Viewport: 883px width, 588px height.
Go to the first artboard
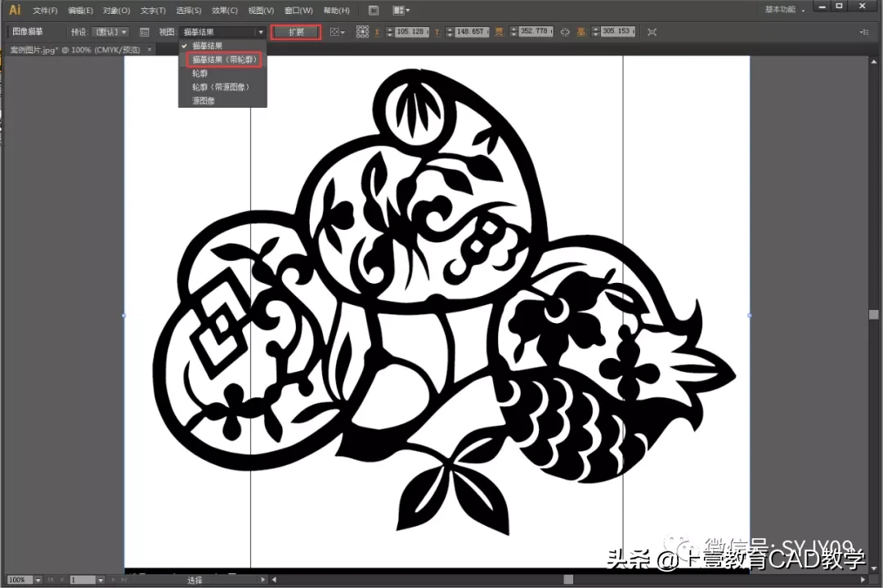(x=50, y=580)
